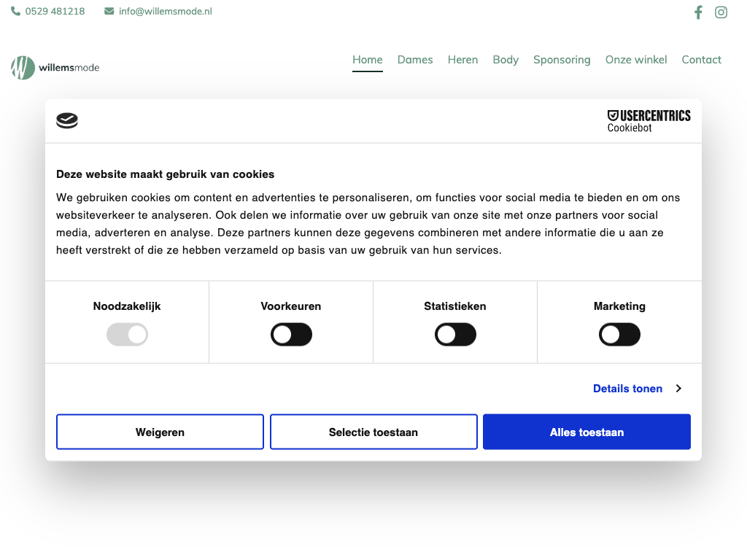
Task: Enable the Statistieken cookies toggle
Action: [x=455, y=335]
